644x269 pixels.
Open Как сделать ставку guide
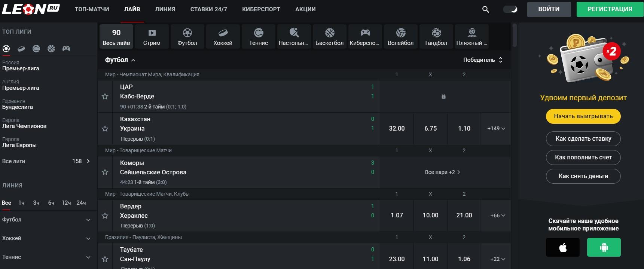[583, 139]
